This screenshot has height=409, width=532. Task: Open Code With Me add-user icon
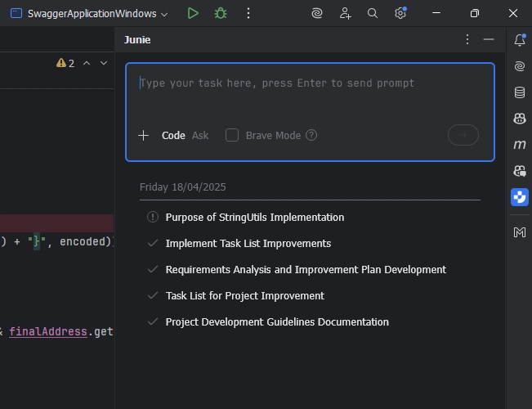[345, 13]
